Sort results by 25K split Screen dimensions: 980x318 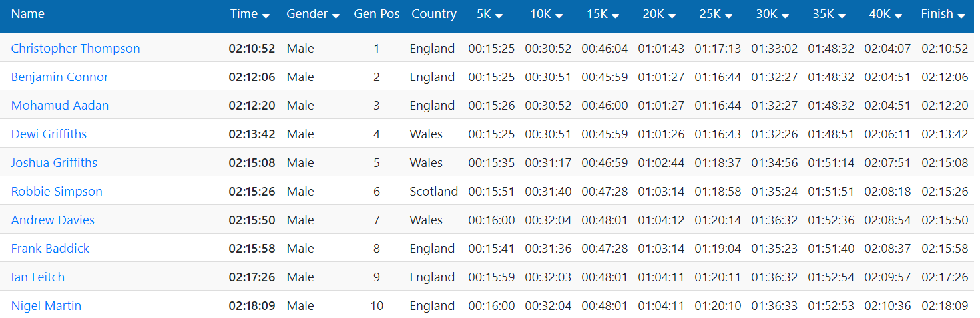(x=729, y=16)
